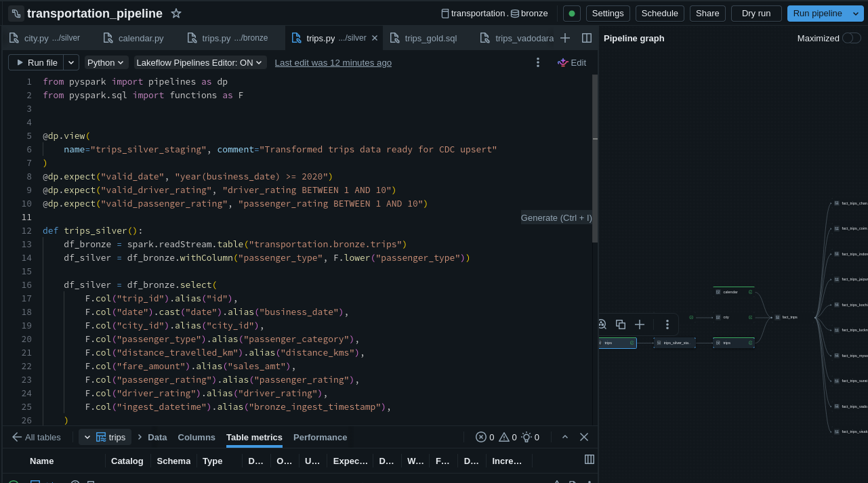Screen dimensions: 868x483
Task: Enable the Maximized toggle on the pipeline graph
Action: (x=852, y=39)
